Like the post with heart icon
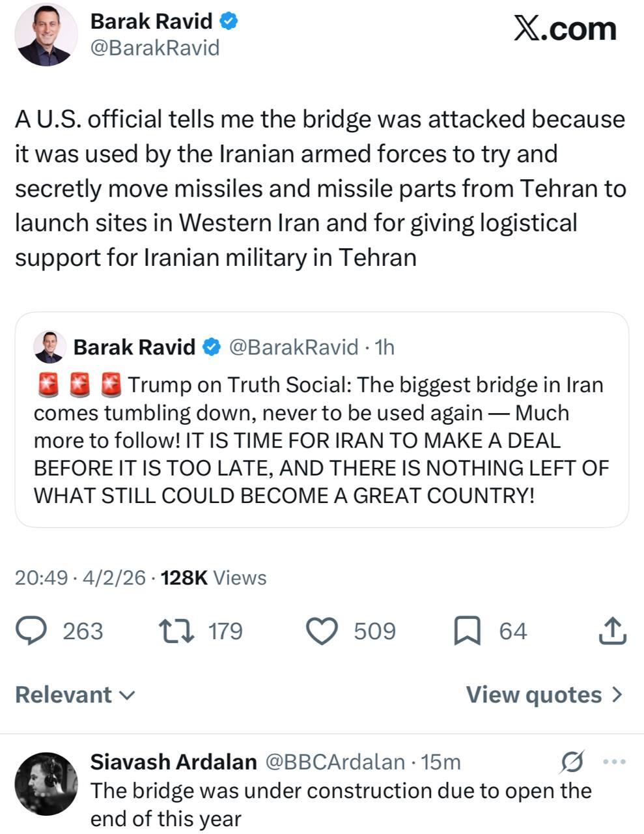The image size is (644, 834). 322,631
